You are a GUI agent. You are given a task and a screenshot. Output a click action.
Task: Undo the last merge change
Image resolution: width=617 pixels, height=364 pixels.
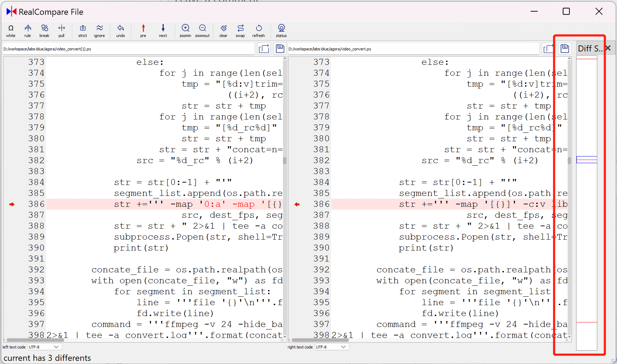(x=121, y=31)
